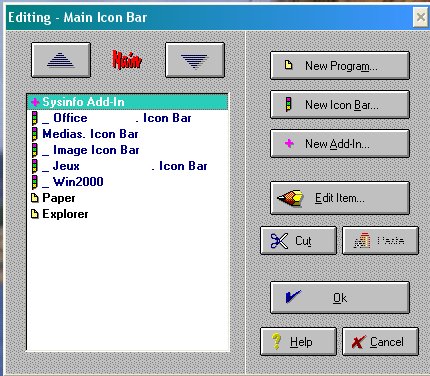Select the Win2000 list entry

coord(128,182)
